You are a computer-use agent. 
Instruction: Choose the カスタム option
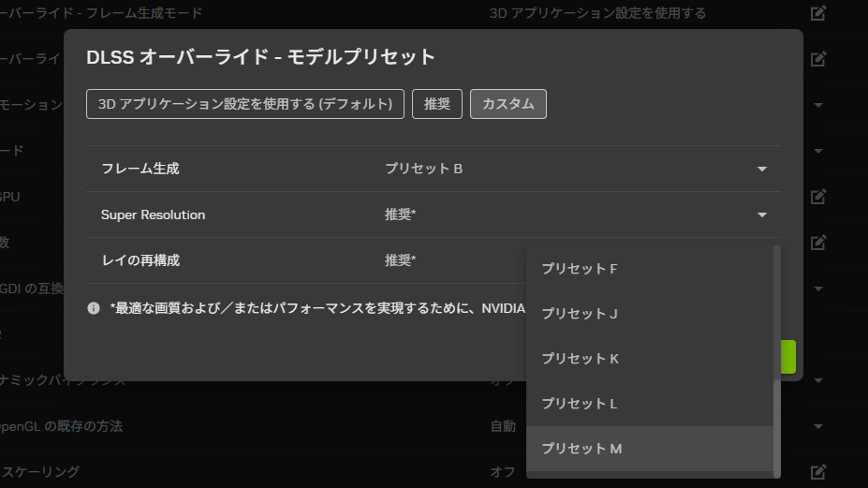tap(508, 104)
